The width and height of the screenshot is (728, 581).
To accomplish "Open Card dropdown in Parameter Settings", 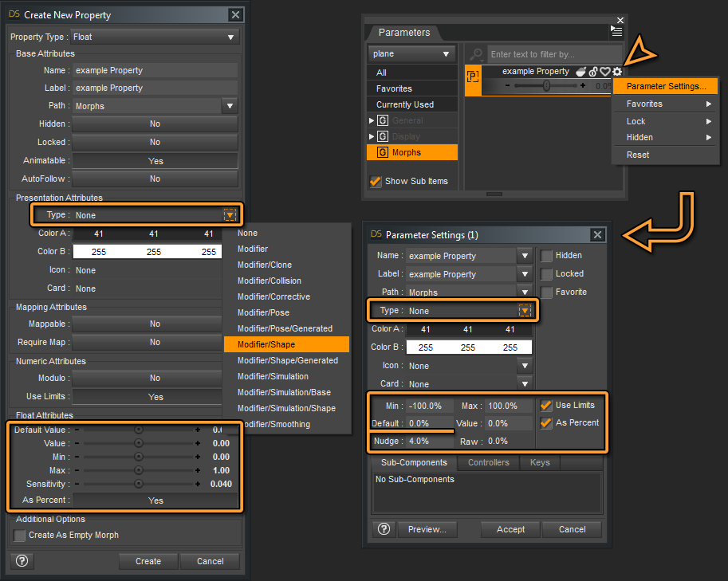I will [525, 384].
